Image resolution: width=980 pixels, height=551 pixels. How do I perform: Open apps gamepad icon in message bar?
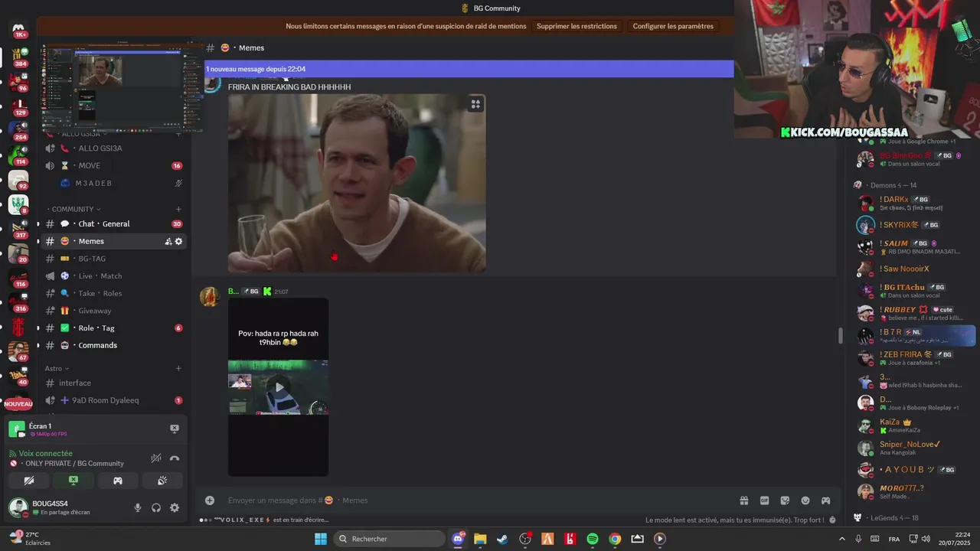(826, 500)
